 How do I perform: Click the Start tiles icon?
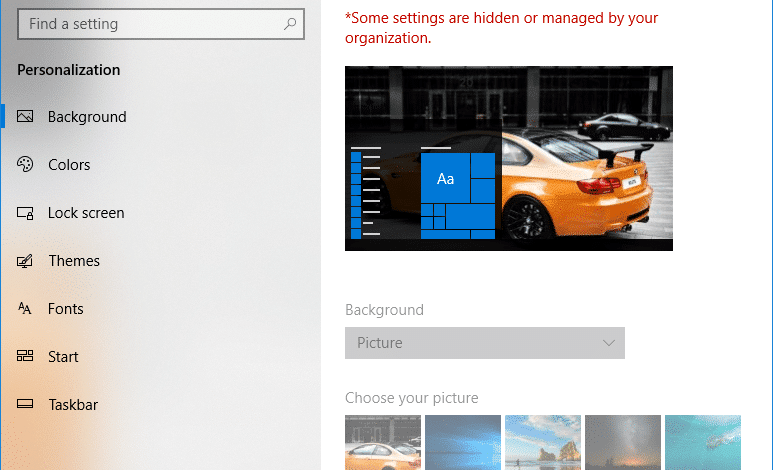25,356
